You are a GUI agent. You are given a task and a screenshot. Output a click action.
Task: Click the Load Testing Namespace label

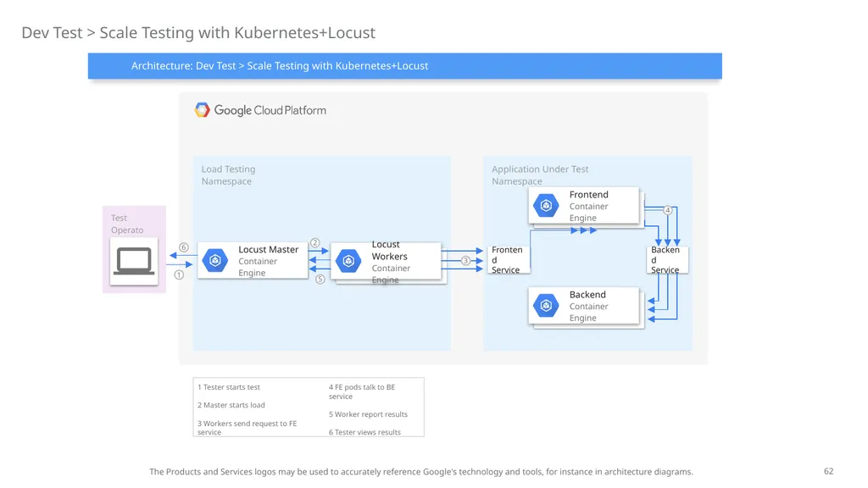229,175
